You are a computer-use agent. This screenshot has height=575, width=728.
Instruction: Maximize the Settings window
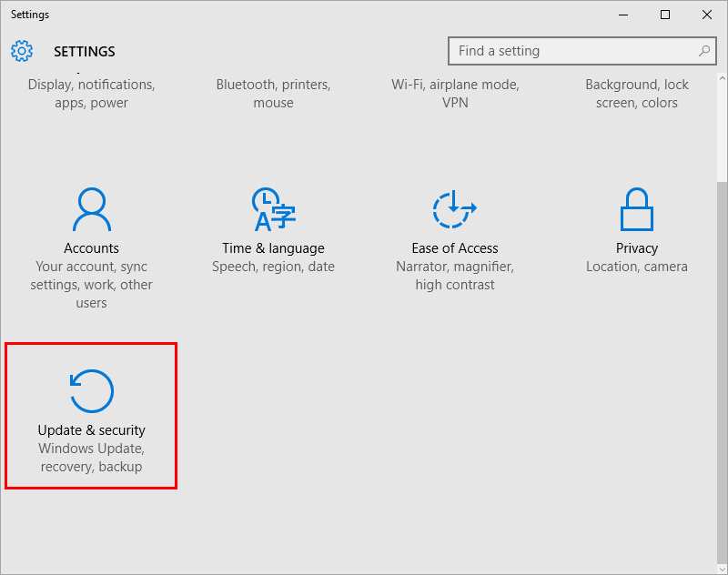[x=665, y=15]
